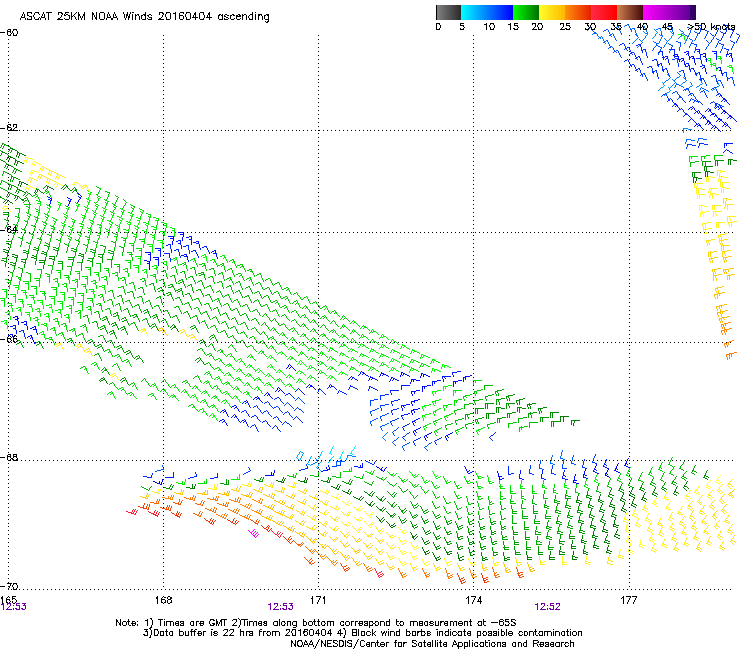Image resolution: width=740 pixels, height=650 pixels.
Task: Click the '-60' latitude axis label
Action: [9, 33]
